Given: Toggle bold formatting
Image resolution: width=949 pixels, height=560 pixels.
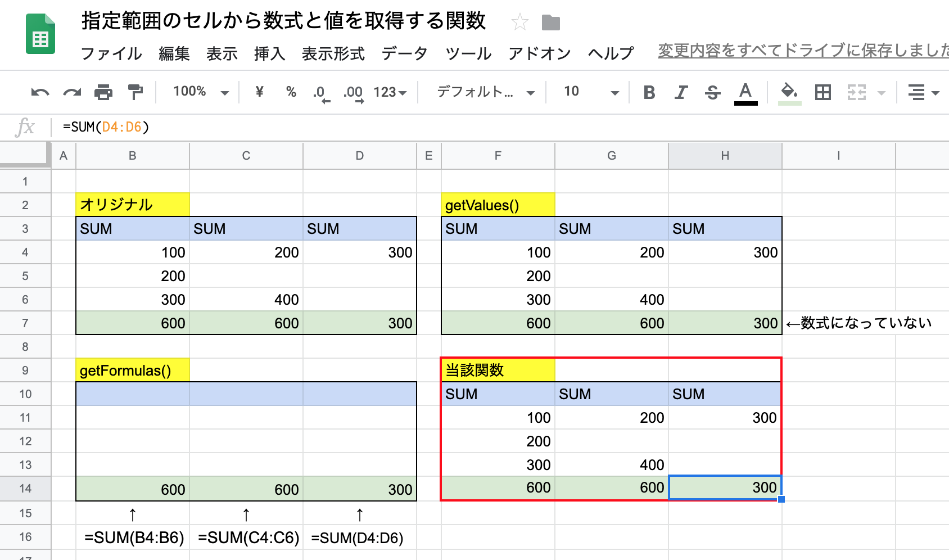Looking at the screenshot, I should tap(649, 92).
